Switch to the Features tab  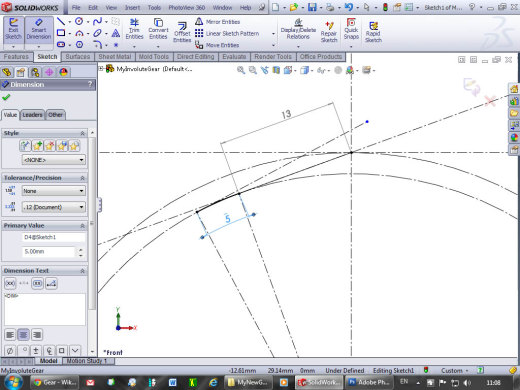click(x=16, y=57)
